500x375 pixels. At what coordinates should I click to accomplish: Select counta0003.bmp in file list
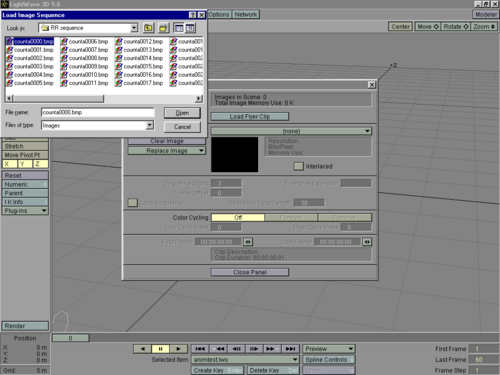[x=30, y=66]
